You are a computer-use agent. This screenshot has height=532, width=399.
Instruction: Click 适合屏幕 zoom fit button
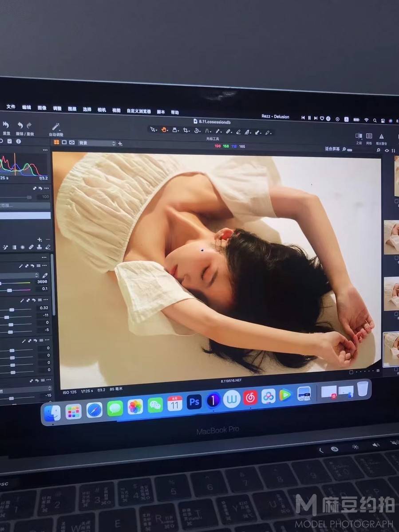tap(332, 149)
